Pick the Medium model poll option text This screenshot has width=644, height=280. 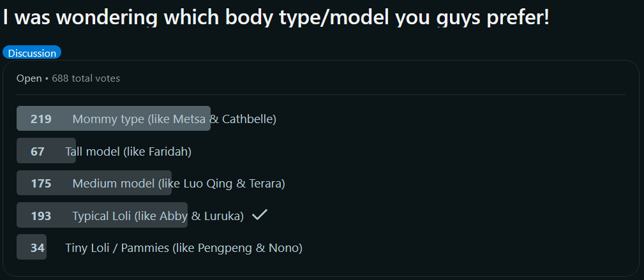point(178,184)
